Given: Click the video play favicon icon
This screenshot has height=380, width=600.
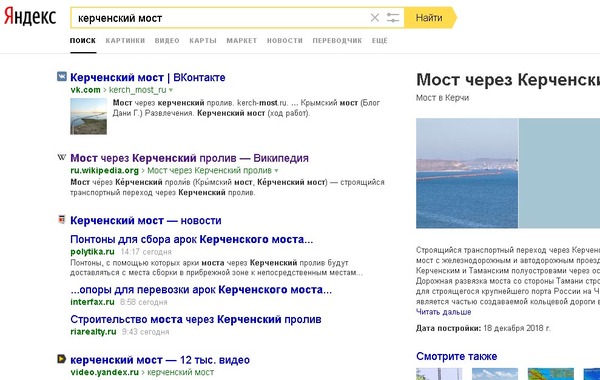Looking at the screenshot, I should [x=62, y=359].
